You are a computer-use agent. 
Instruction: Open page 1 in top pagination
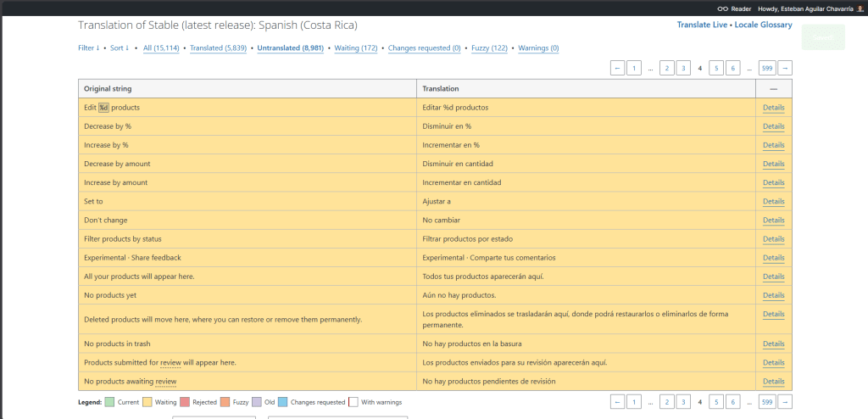(x=634, y=68)
